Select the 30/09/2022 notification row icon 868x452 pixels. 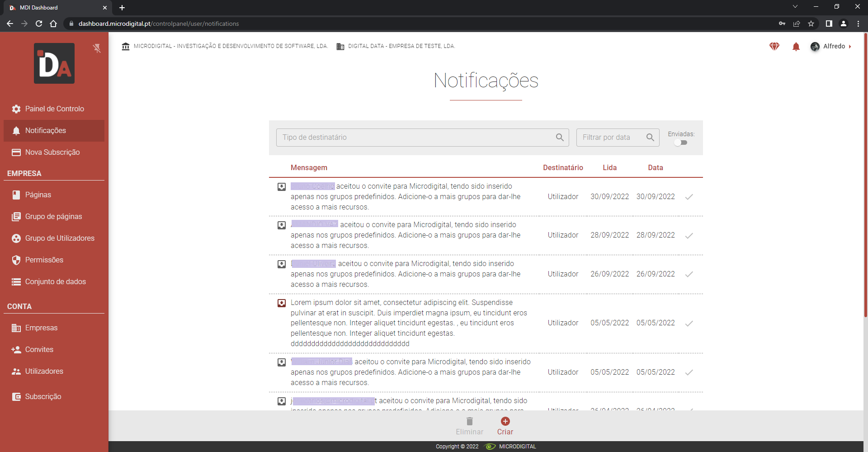pos(282,186)
